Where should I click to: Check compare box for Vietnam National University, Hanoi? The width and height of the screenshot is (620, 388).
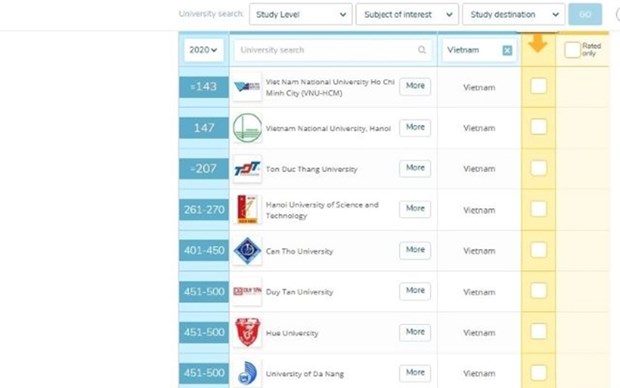pyautogui.click(x=539, y=127)
